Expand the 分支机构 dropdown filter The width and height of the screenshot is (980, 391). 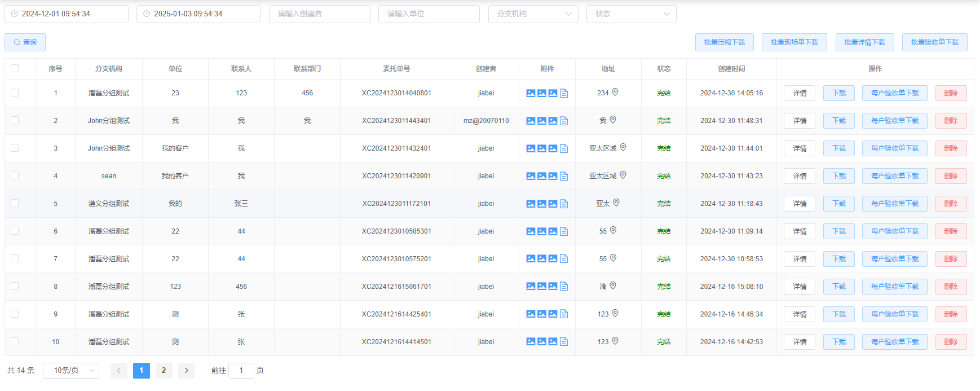(x=533, y=14)
